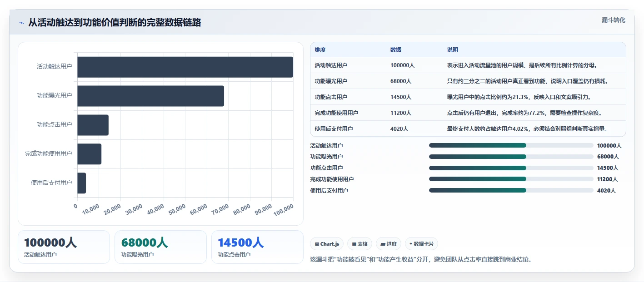Click the 活动触达用户 progress bar
The image size is (644, 282).
point(511,145)
